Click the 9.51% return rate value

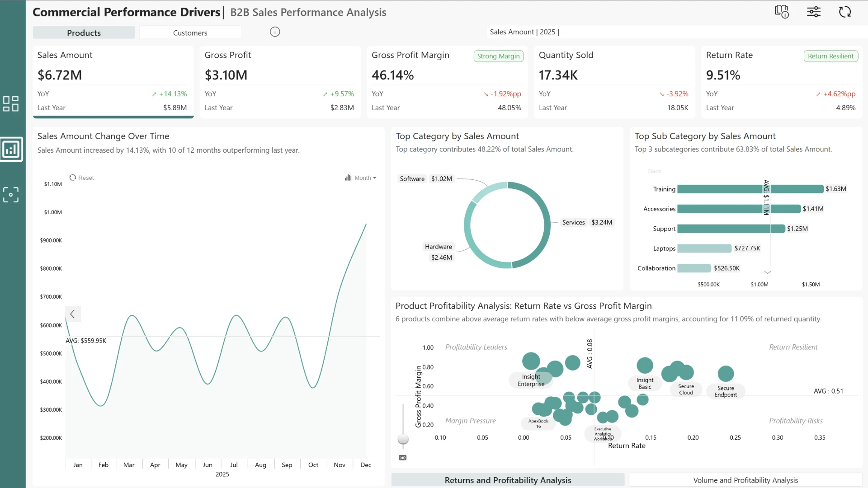[723, 75]
